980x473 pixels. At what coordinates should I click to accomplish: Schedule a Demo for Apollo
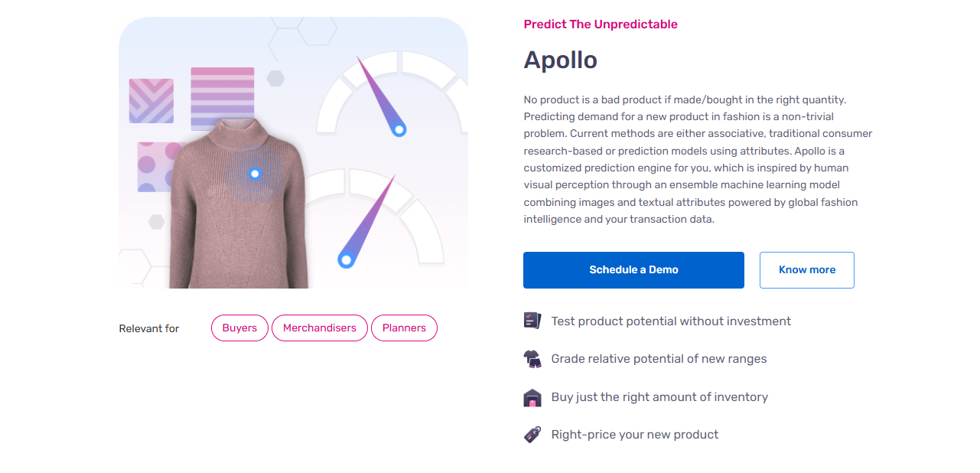point(633,270)
